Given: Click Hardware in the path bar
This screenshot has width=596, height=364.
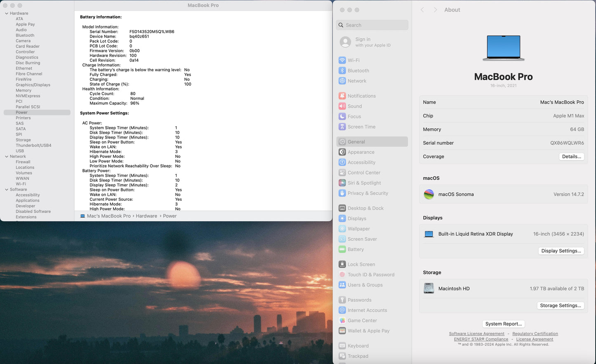Looking at the screenshot, I should tap(146, 216).
